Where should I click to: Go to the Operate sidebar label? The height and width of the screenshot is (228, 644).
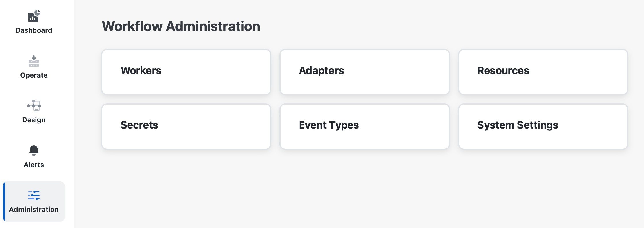[34, 75]
